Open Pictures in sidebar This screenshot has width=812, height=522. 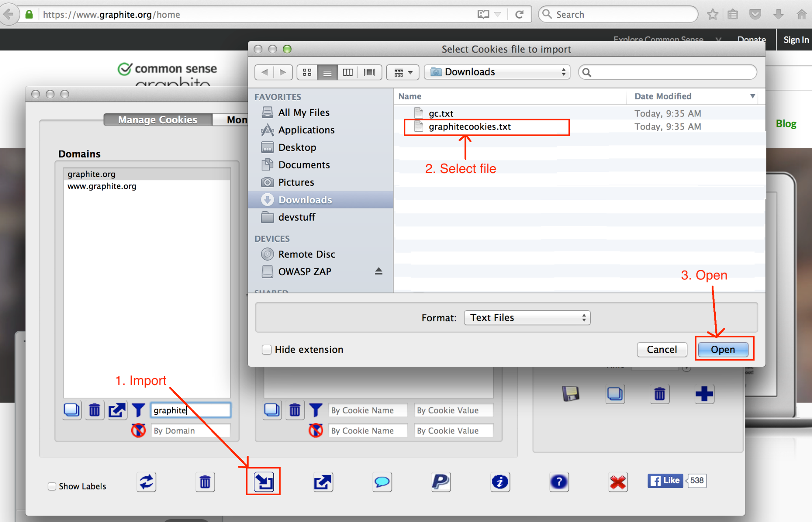[x=296, y=182]
